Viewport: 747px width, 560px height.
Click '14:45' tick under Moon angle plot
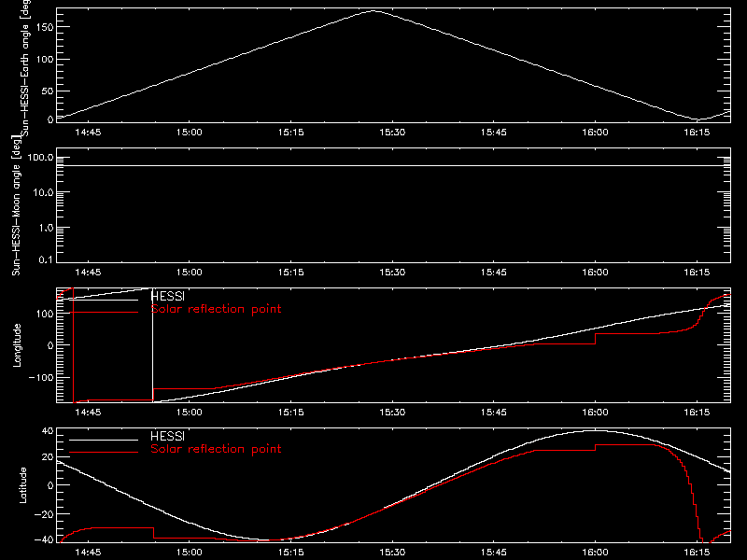[x=88, y=273]
